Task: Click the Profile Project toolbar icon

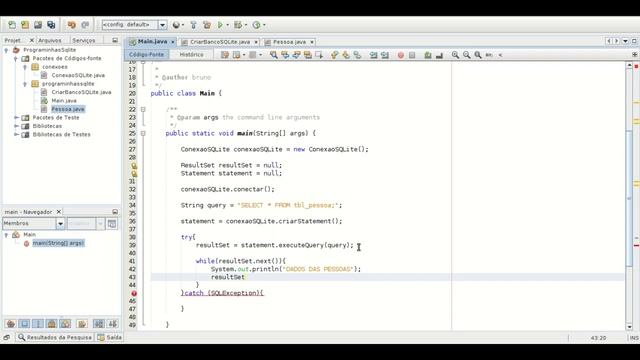Action: (x=256, y=25)
